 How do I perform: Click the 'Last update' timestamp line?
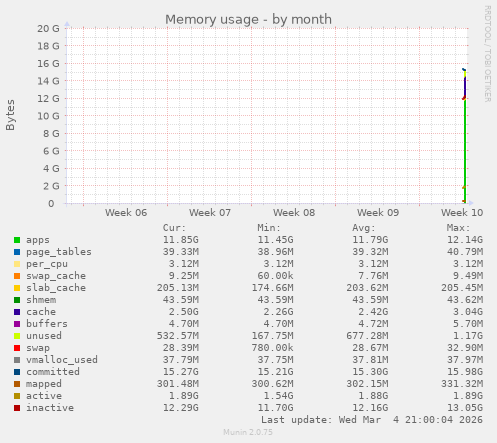tap(372, 420)
